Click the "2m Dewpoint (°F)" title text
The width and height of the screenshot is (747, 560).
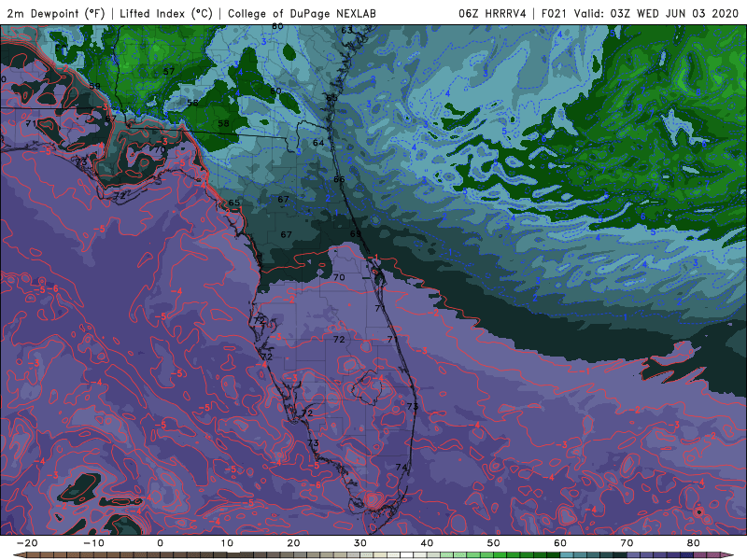pos(56,14)
